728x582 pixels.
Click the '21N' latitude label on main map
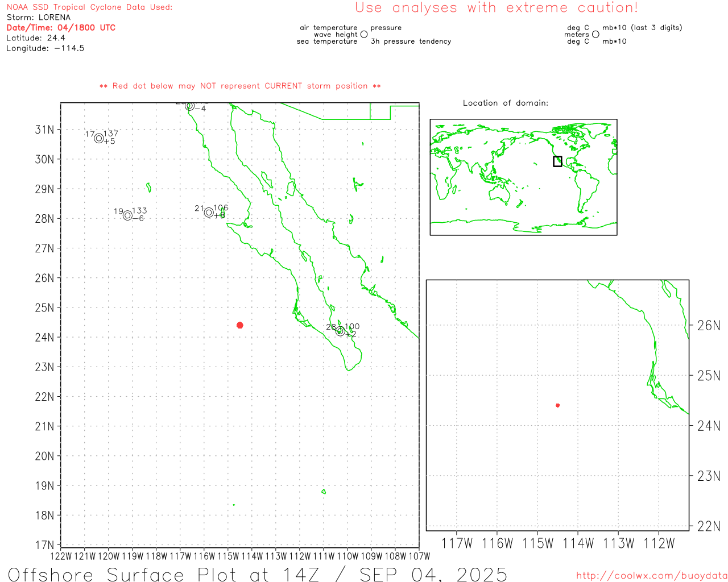45,427
